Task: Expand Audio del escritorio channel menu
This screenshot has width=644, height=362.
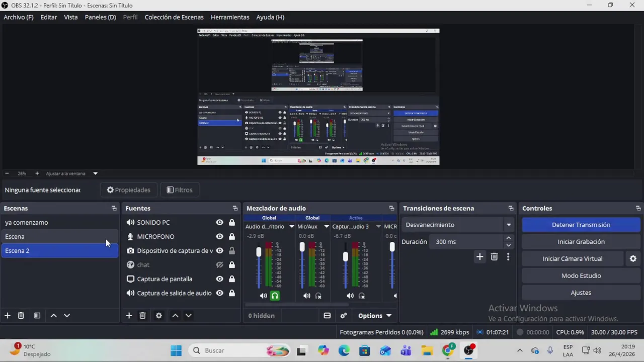Action: 291,226
